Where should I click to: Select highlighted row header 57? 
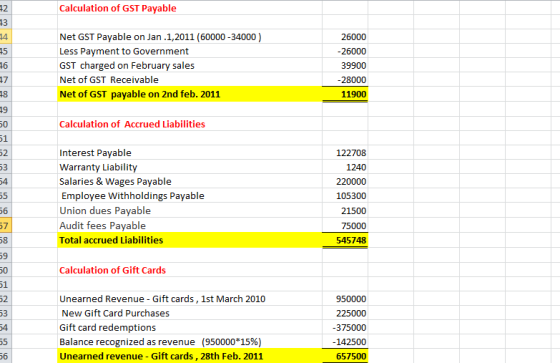[x=5, y=226]
